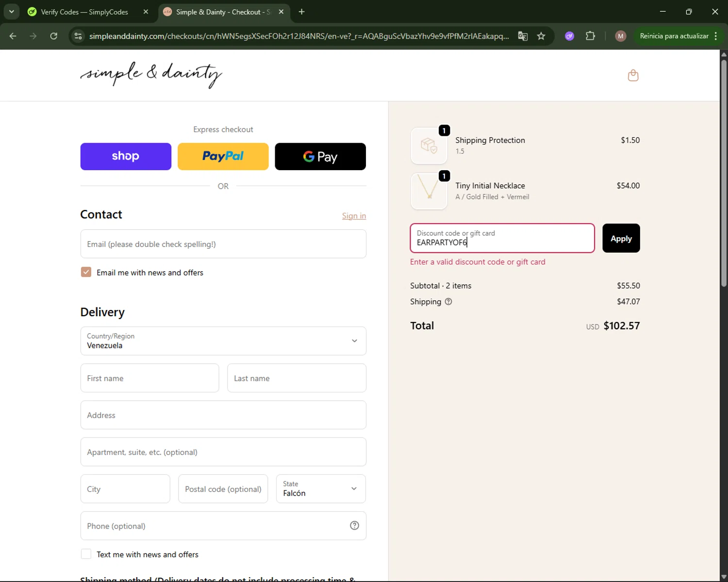Click the Subtotal value $55.50

[x=629, y=286]
